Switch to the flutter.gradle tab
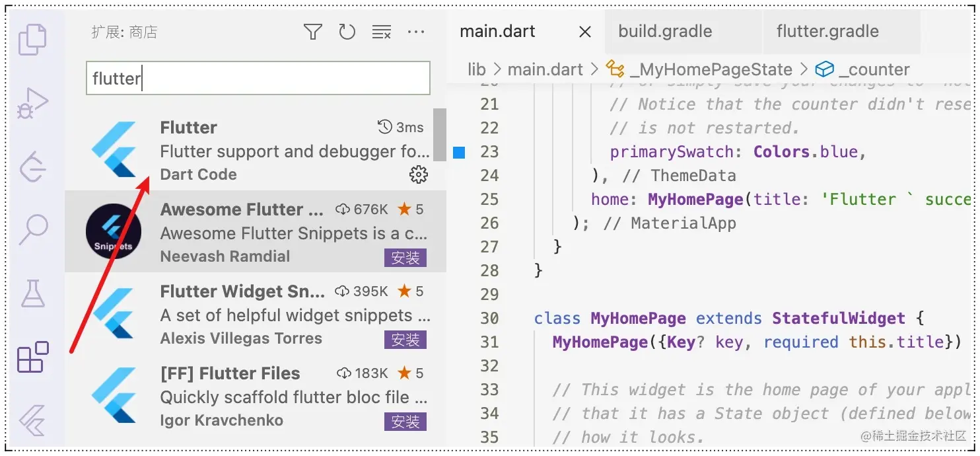Viewport: 980px width, 456px height. (x=828, y=30)
